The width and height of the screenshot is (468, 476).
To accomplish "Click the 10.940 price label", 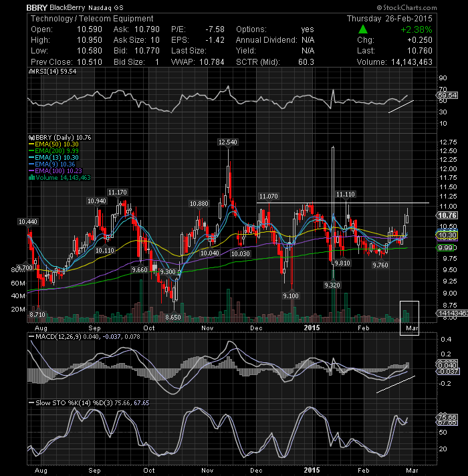I will pyautogui.click(x=97, y=201).
